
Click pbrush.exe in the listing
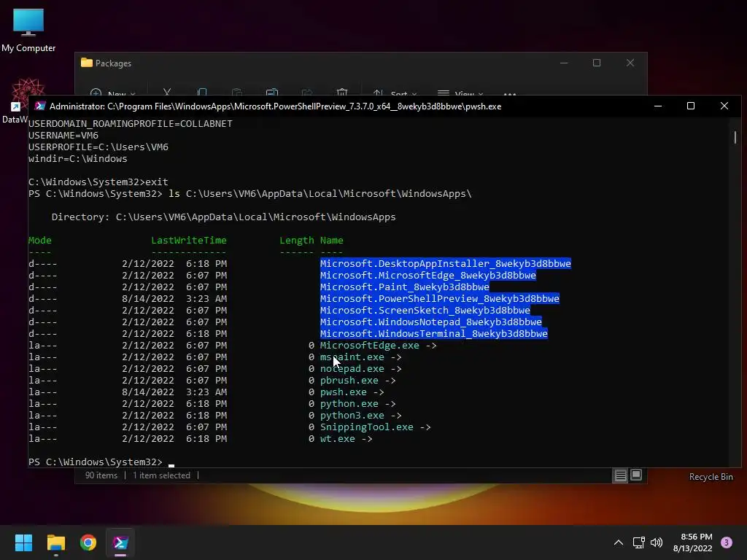pos(349,380)
